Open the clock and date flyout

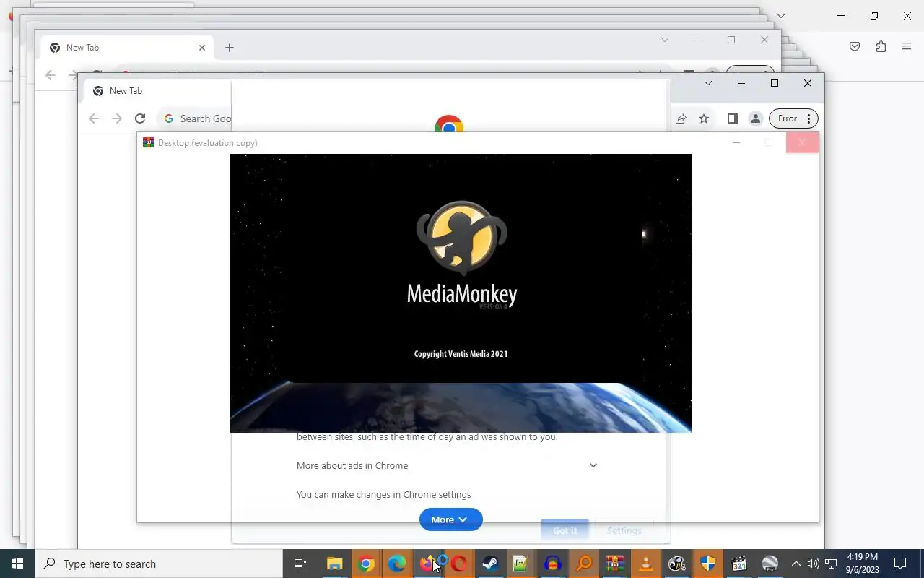tap(863, 564)
